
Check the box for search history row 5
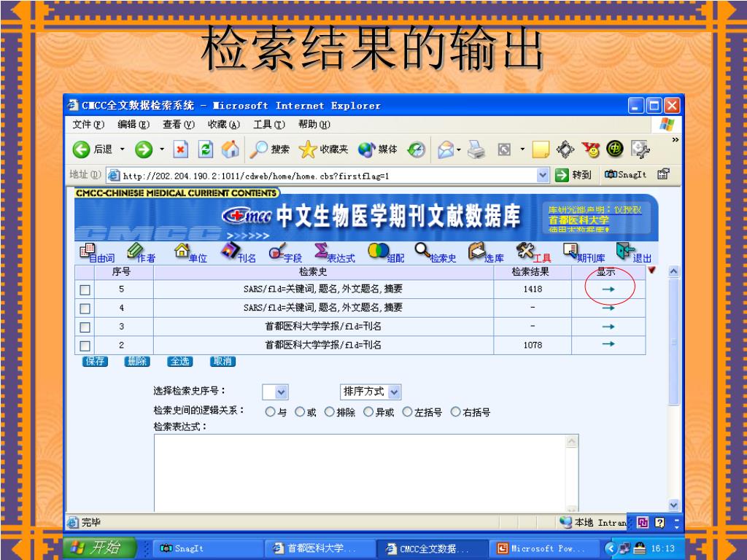tap(85, 290)
